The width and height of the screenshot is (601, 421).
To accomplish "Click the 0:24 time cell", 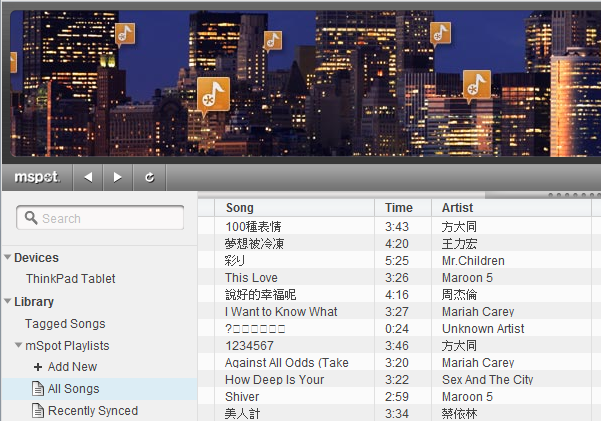I will (397, 329).
